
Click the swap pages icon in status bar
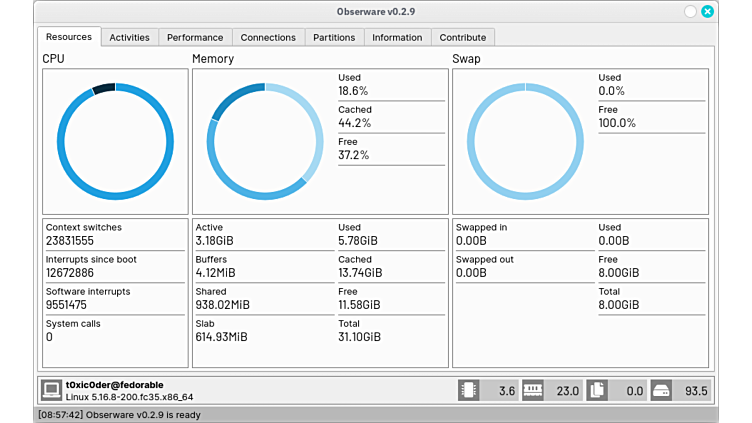[x=597, y=390]
